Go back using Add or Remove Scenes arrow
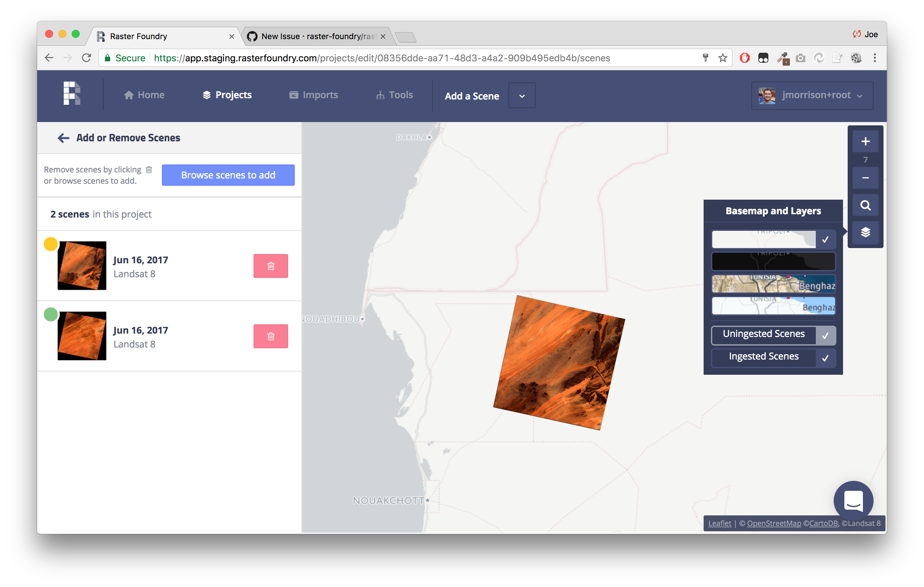The width and height of the screenshot is (924, 587). (x=63, y=138)
